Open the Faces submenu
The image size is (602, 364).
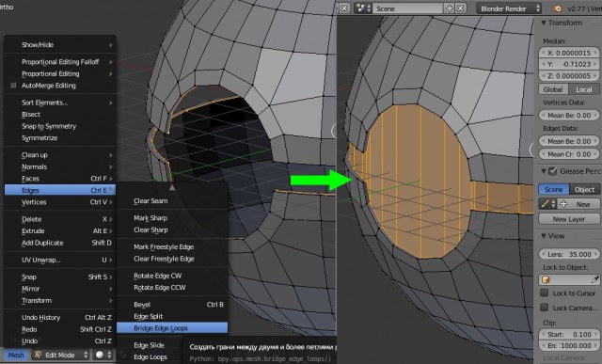pyautogui.click(x=60, y=179)
